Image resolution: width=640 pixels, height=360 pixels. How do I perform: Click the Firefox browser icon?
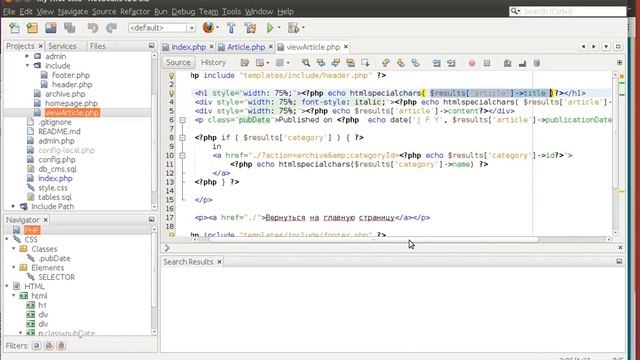[x=208, y=27]
